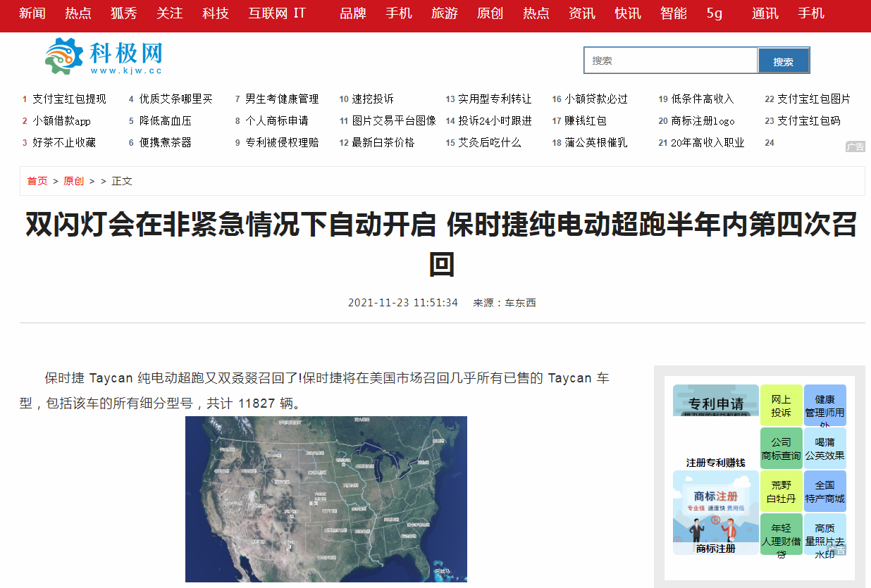Click the 降低高血压 link
The height and width of the screenshot is (588, 871).
point(165,121)
